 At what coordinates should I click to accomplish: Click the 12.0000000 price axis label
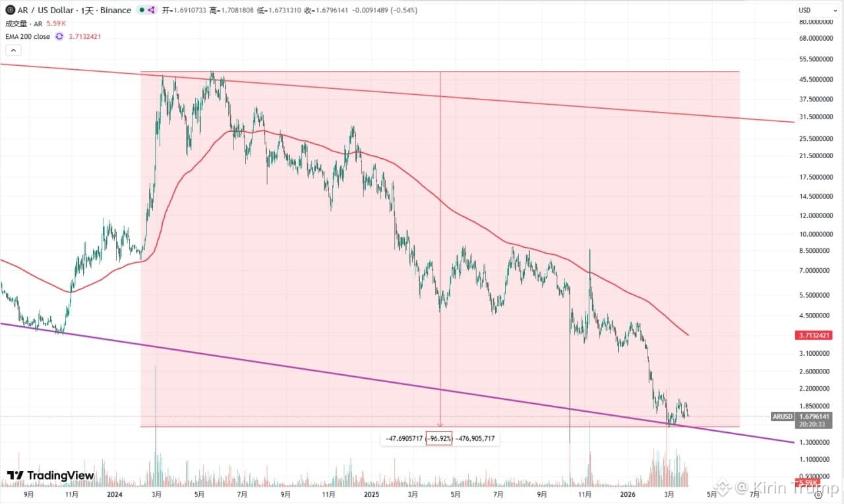coord(817,216)
